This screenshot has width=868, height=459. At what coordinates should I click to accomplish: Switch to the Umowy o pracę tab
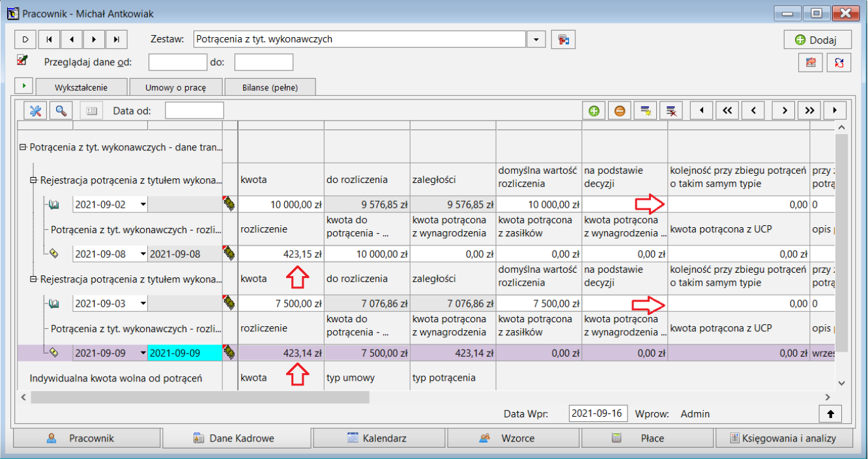[177, 87]
